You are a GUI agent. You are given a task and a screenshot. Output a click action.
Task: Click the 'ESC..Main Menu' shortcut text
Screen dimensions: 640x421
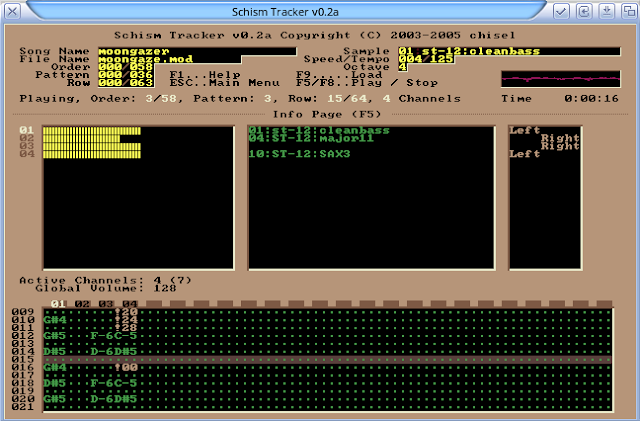point(224,83)
